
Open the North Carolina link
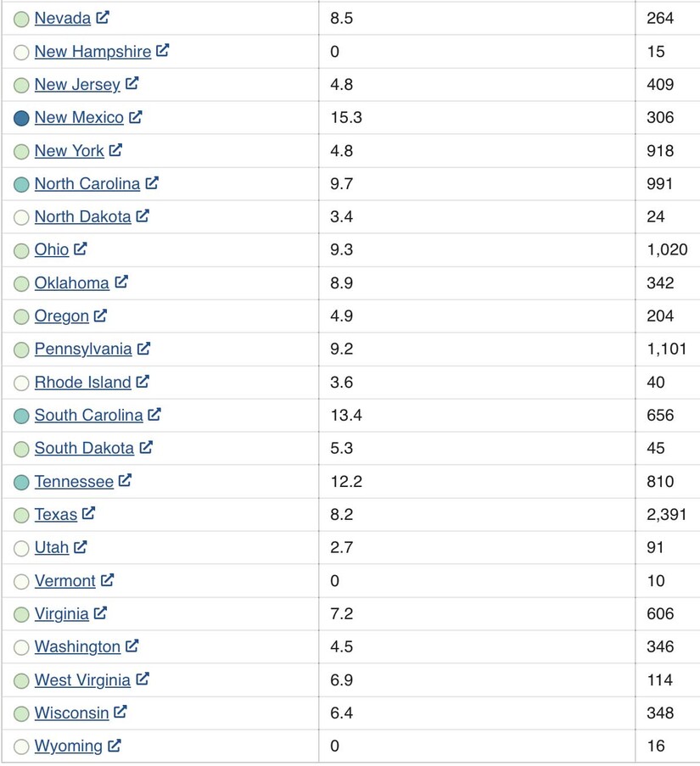[x=87, y=183]
